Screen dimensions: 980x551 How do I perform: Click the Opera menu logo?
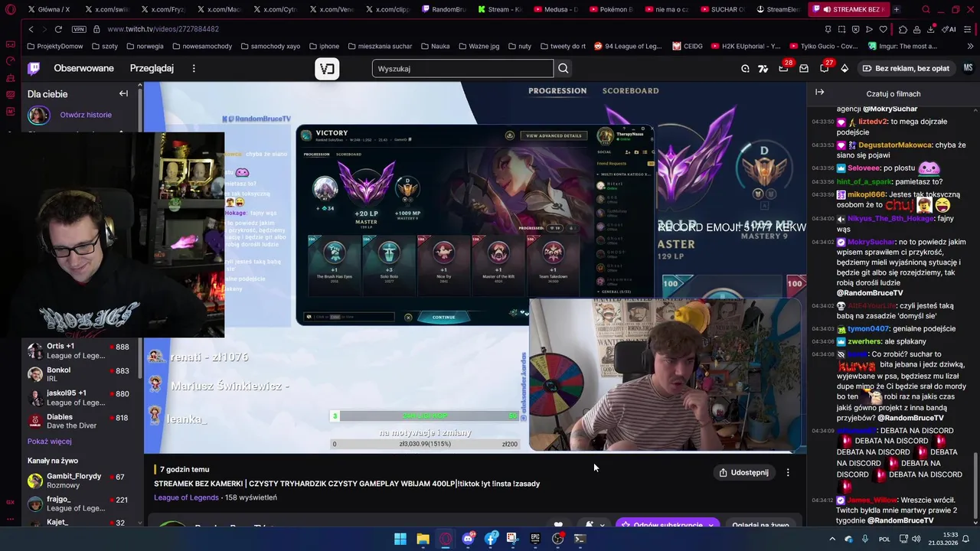pos(11,9)
